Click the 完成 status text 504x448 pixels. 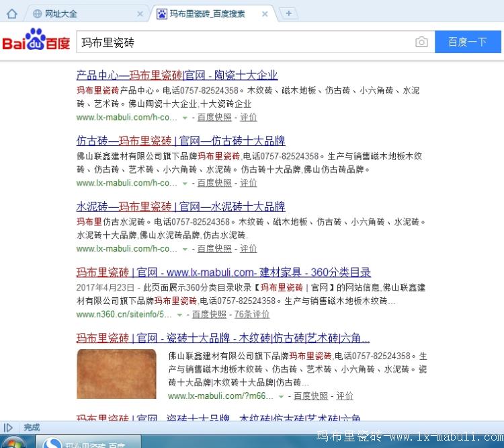(32, 427)
